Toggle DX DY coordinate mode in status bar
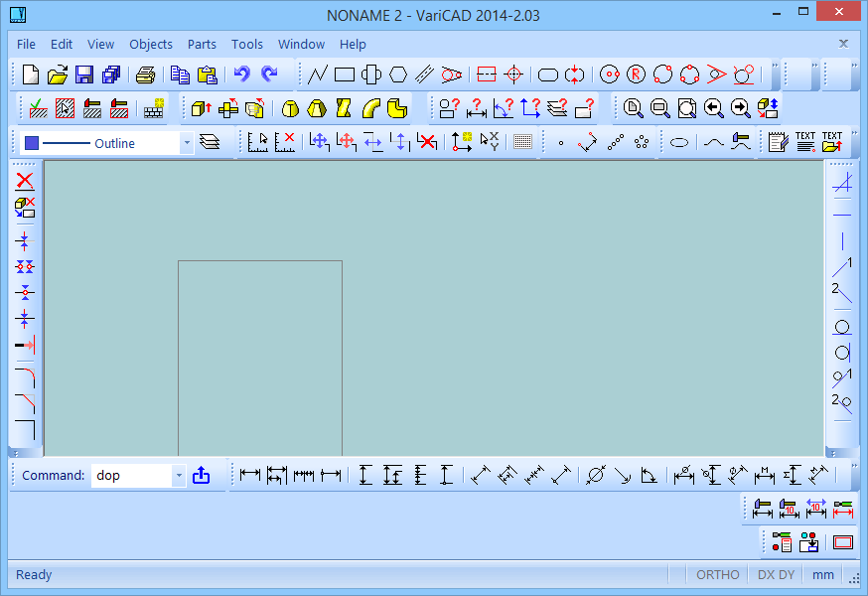 coord(776,575)
